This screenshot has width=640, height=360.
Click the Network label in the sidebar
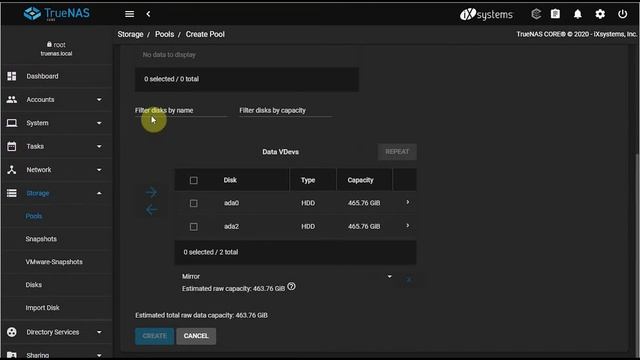[39, 170]
